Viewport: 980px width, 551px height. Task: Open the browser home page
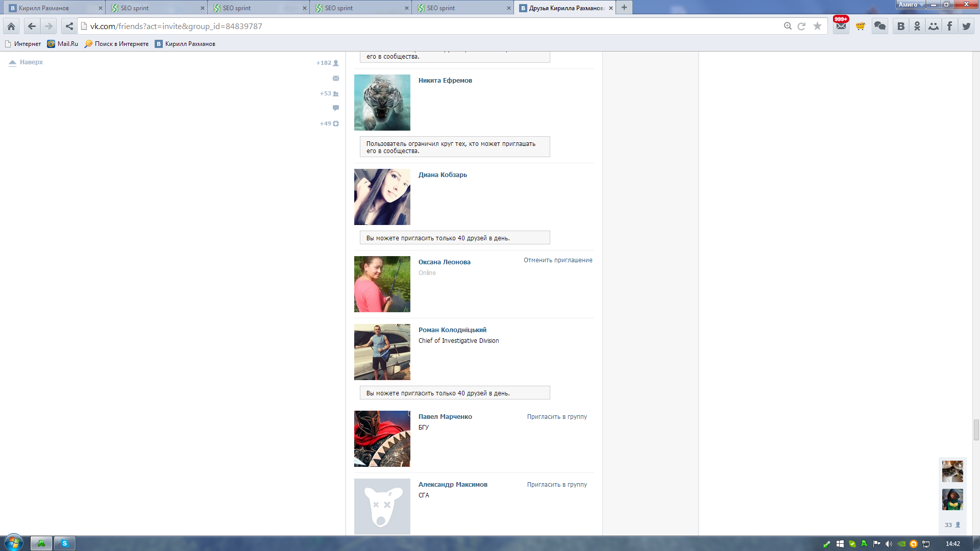(11, 26)
